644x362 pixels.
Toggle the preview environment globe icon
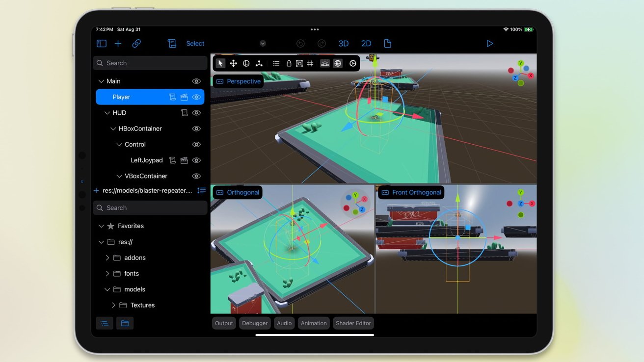tap(338, 63)
